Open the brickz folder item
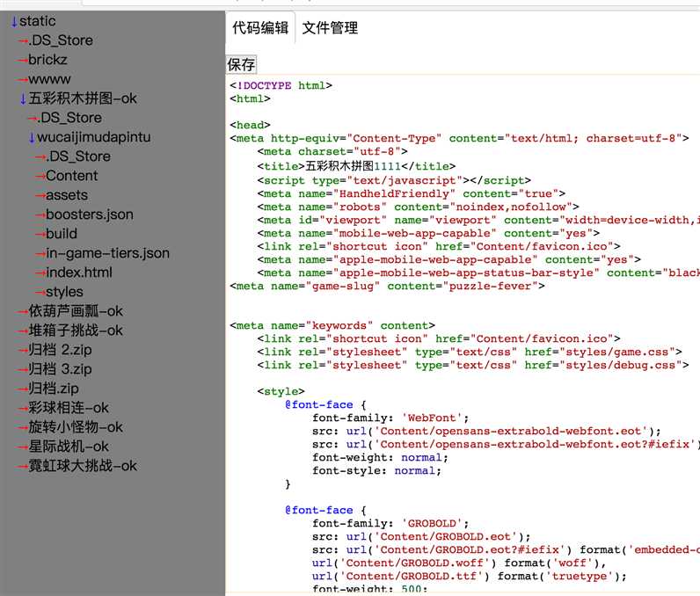Viewport: 700px width, 596px height. (x=47, y=60)
